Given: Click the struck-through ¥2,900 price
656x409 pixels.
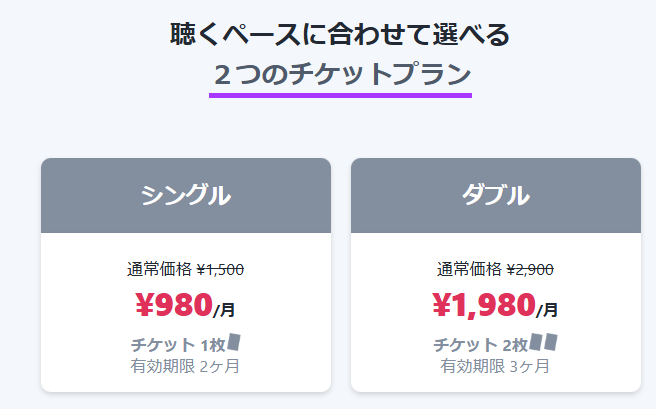Looking at the screenshot, I should point(530,269).
